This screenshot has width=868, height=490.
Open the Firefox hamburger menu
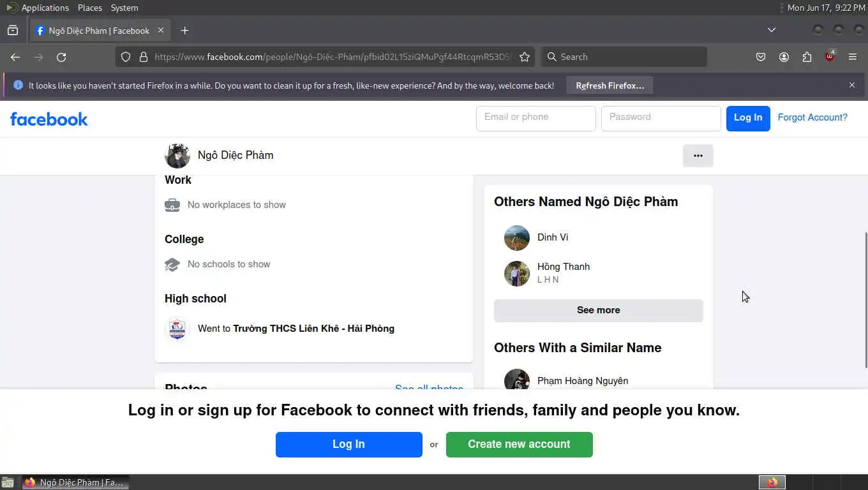(853, 57)
